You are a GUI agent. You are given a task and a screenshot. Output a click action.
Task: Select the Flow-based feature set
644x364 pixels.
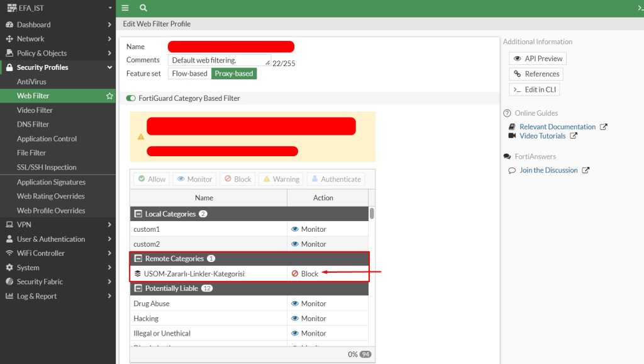coord(189,74)
